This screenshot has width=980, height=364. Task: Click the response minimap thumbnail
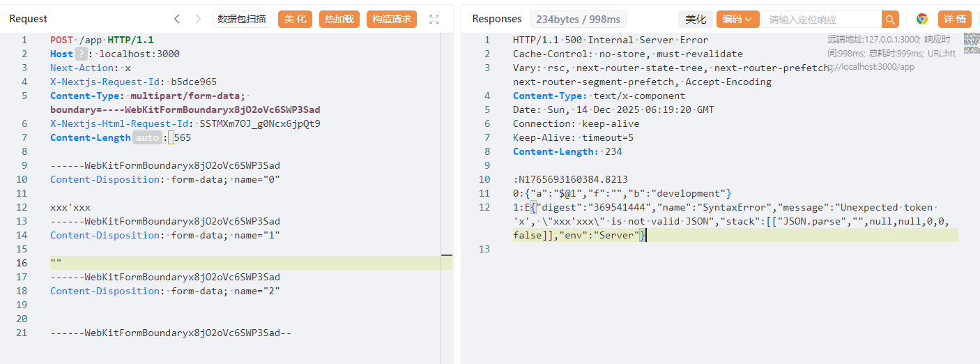pos(971,43)
